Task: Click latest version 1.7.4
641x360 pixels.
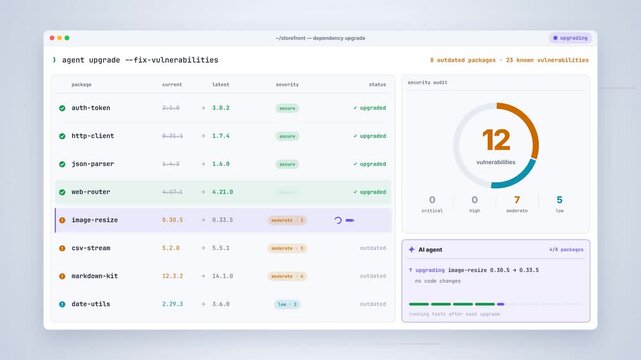Action: point(221,136)
